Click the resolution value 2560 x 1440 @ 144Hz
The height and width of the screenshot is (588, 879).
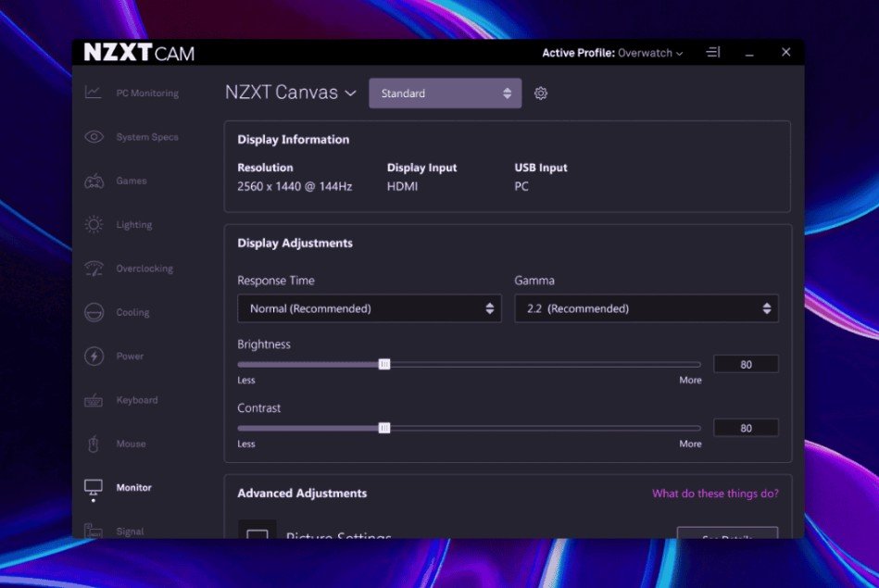[295, 186]
